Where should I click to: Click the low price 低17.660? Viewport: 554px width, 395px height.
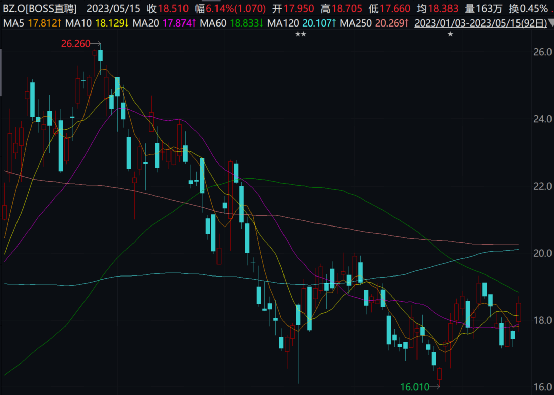coord(389,8)
